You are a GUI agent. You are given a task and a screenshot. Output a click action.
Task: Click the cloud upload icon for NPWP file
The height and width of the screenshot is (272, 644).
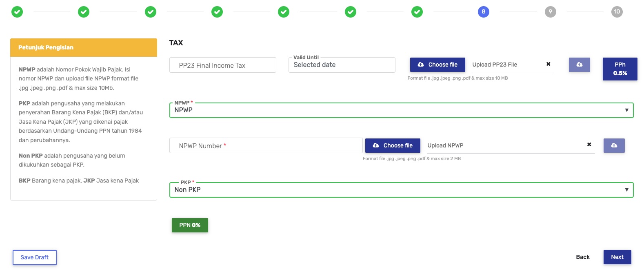(614, 145)
